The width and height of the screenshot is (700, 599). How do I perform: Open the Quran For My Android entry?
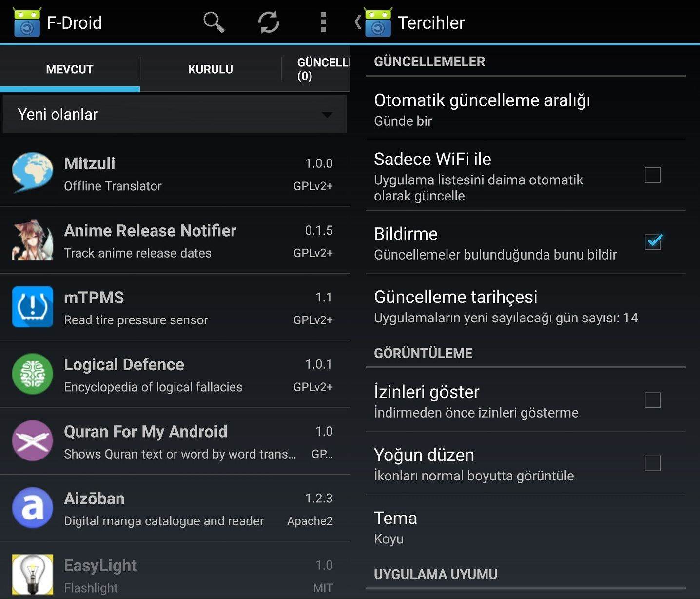pos(175,441)
